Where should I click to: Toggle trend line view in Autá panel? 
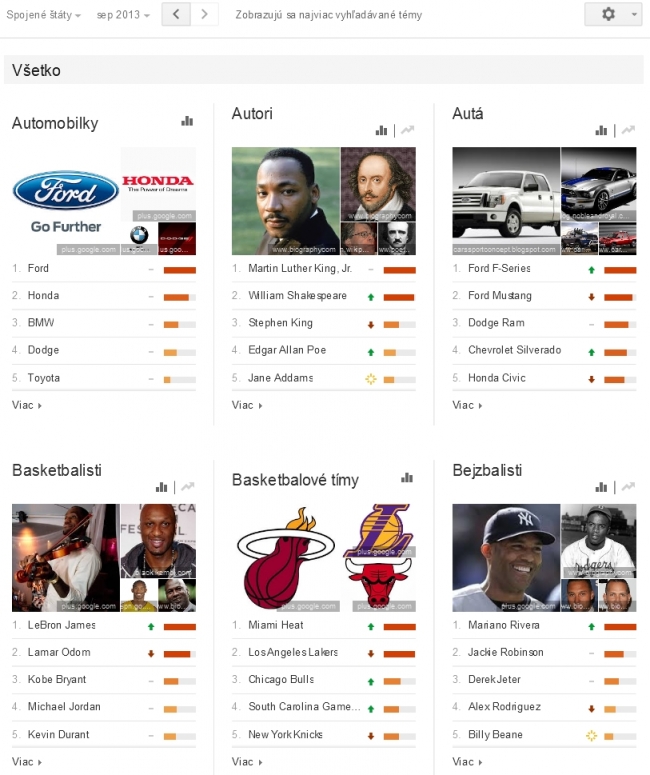(x=628, y=130)
